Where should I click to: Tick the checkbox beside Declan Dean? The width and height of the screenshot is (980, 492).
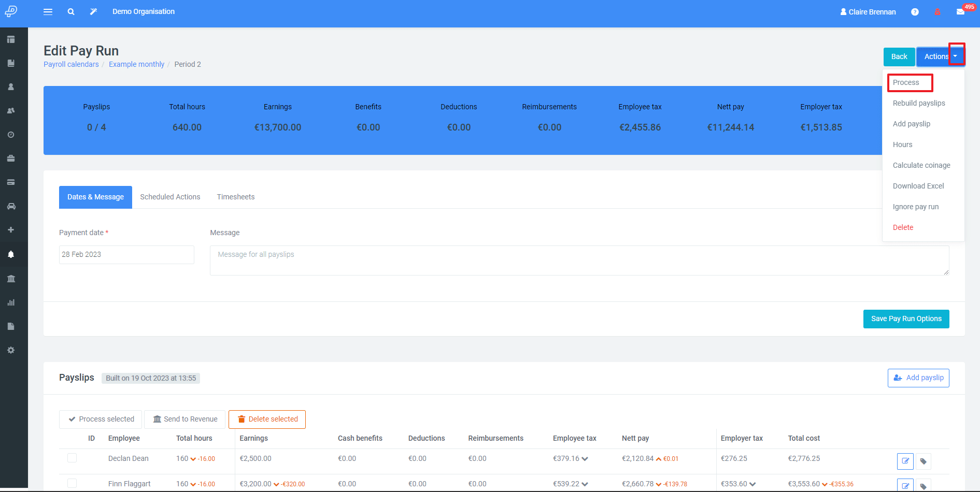tap(73, 458)
